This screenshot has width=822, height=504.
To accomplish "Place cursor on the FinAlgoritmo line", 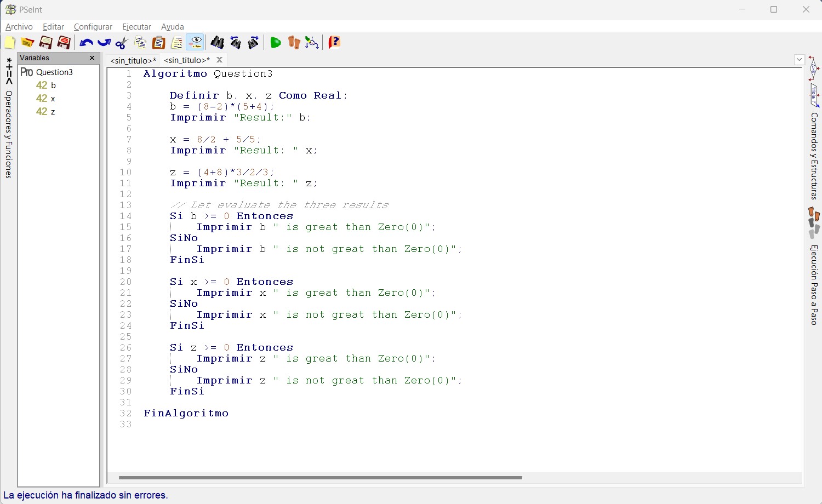I will (x=186, y=413).
